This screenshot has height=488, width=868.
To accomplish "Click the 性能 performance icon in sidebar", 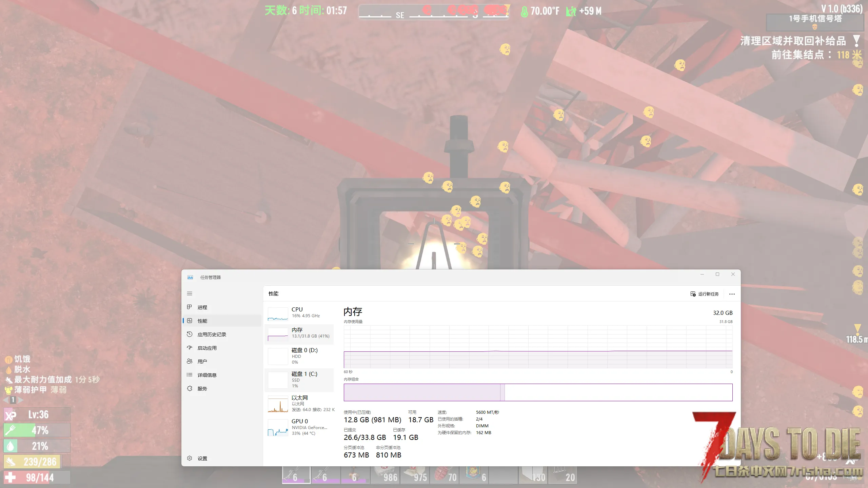I will (190, 321).
